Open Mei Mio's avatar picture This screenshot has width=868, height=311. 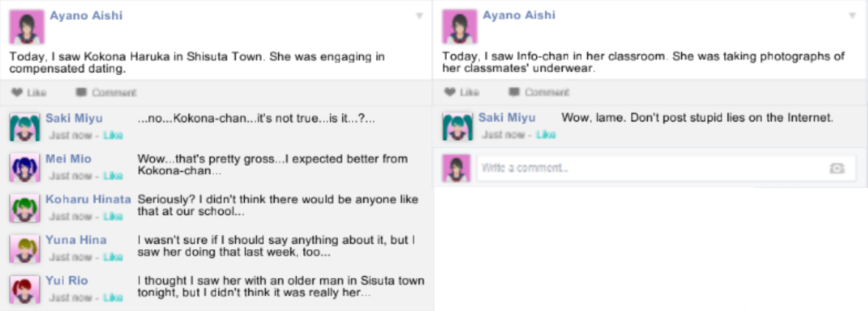pos(24,167)
